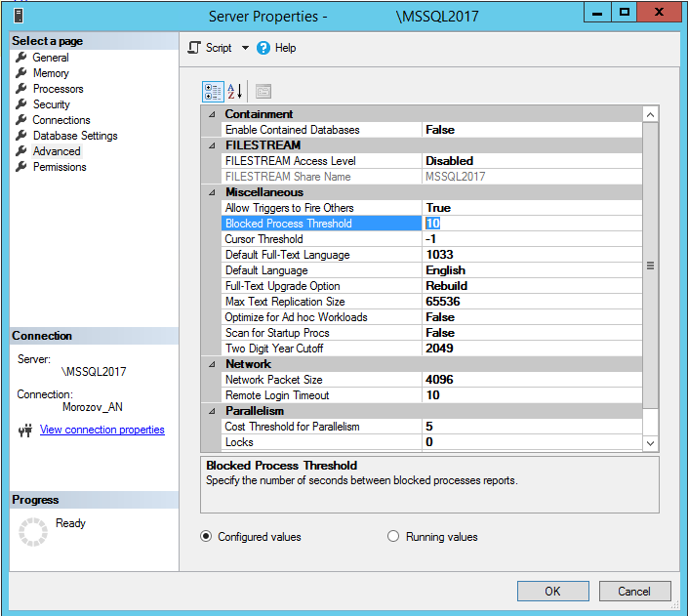
Task: Open the Security page
Action: [x=52, y=104]
